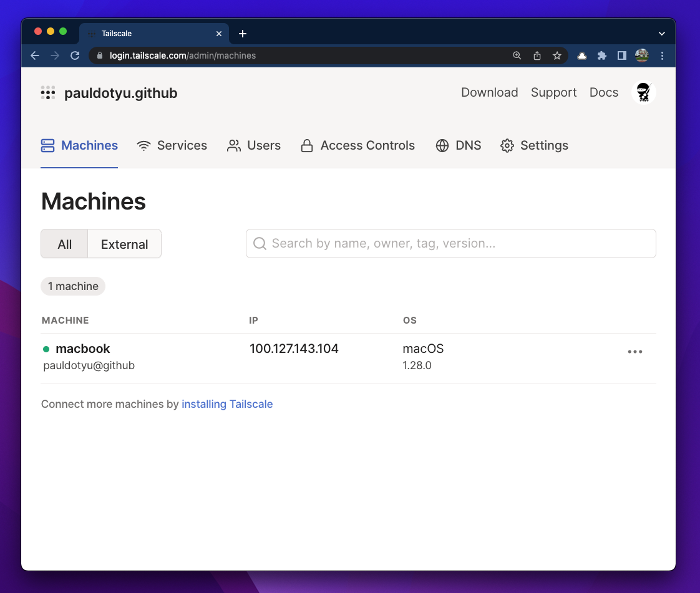
Task: Focus the machine search field
Action: (450, 243)
